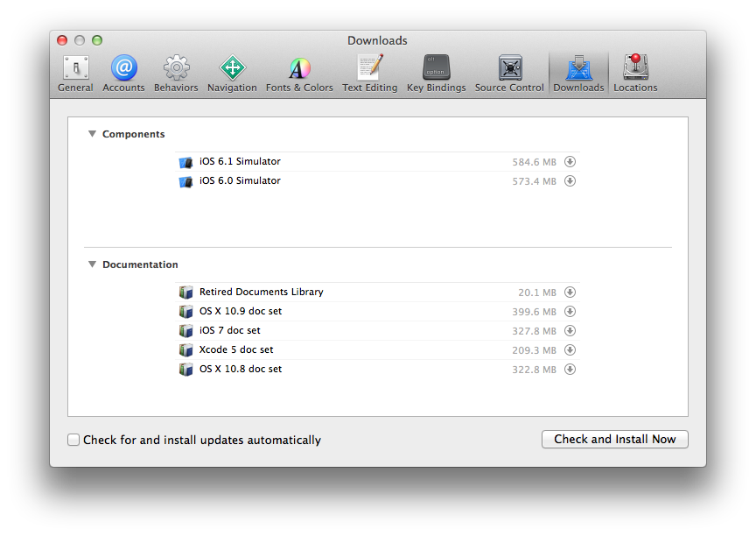Click the OS X 10.9 doc set book icon
The image size is (756, 536).
click(x=185, y=312)
